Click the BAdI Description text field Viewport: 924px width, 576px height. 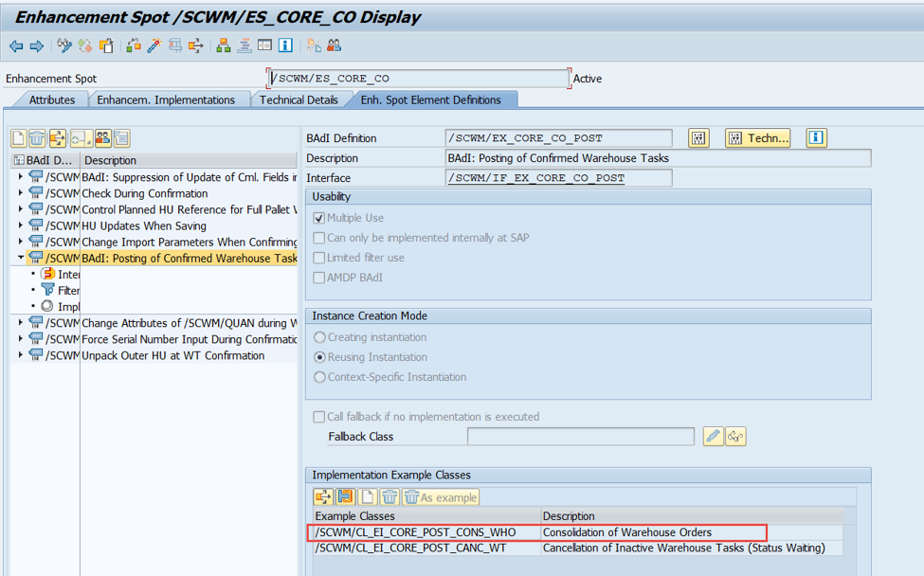[659, 158]
